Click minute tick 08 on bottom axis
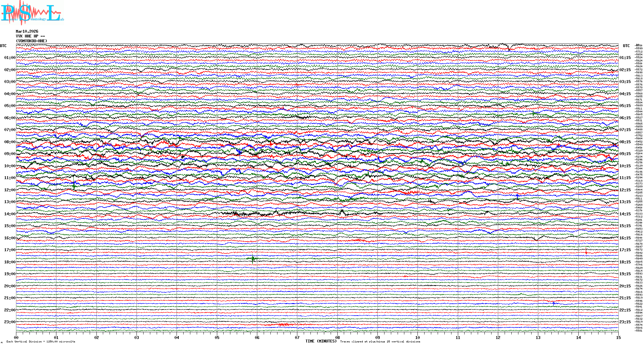 coord(337,337)
